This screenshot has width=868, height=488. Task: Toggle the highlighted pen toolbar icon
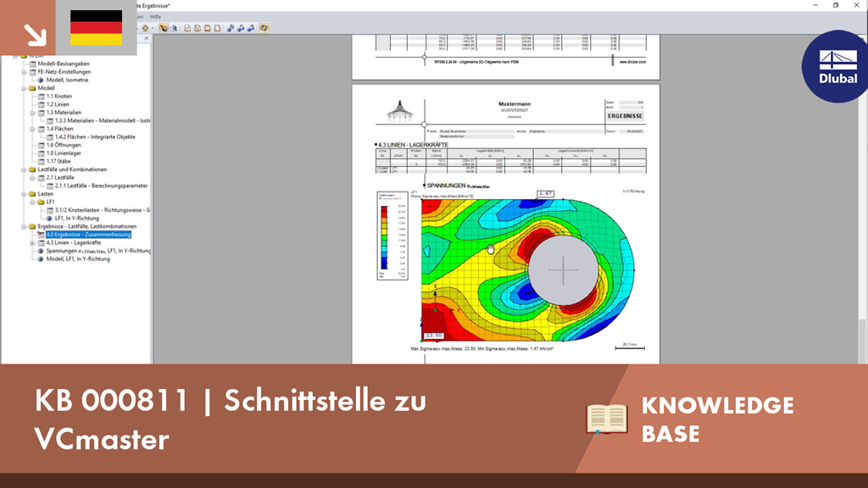click(x=164, y=28)
